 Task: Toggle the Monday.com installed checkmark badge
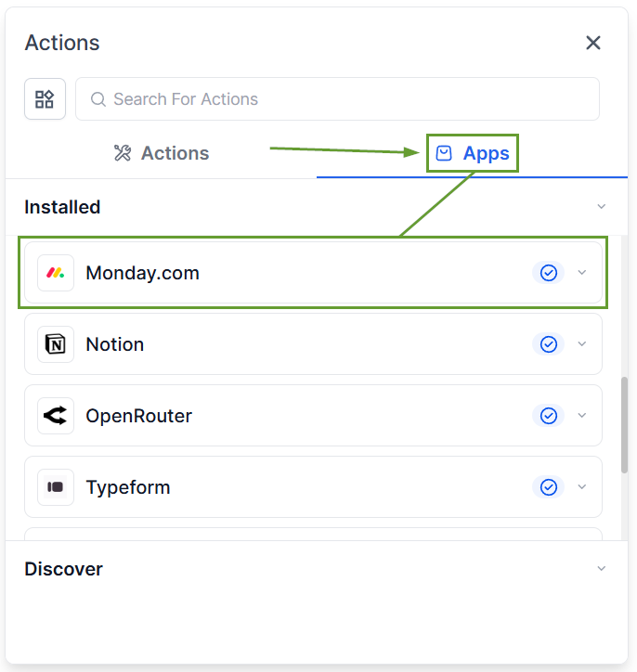click(549, 273)
